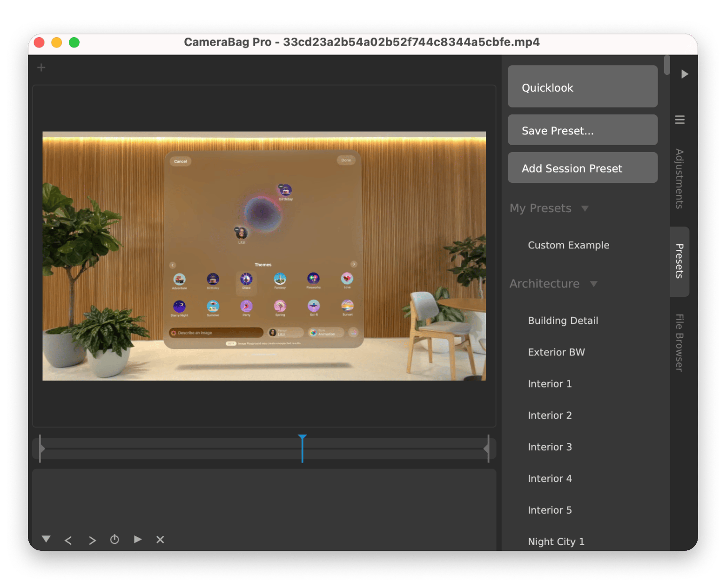Screen dimensions: 726x588
Task: Go to previous with left arrow icon
Action: [x=68, y=540]
